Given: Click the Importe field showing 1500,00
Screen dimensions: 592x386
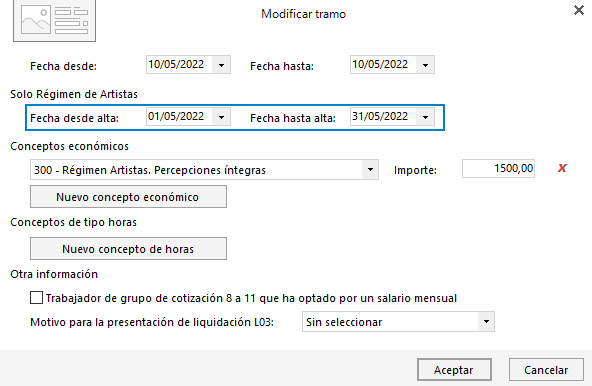Looking at the screenshot, I should click(x=498, y=168).
